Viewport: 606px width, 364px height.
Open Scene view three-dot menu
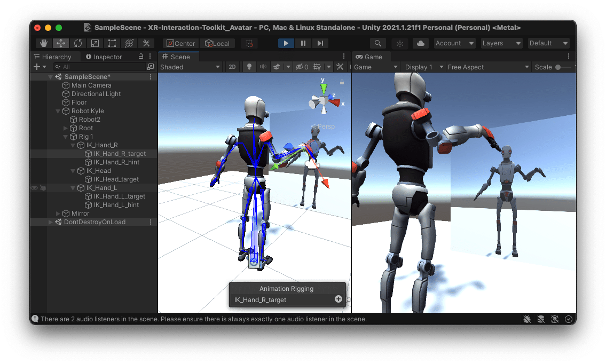pyautogui.click(x=344, y=57)
